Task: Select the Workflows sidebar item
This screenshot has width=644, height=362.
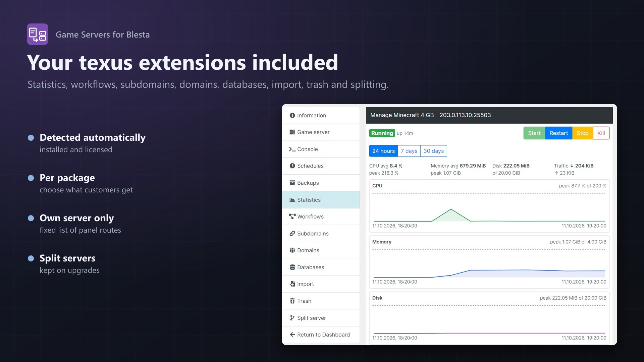Action: pyautogui.click(x=321, y=217)
